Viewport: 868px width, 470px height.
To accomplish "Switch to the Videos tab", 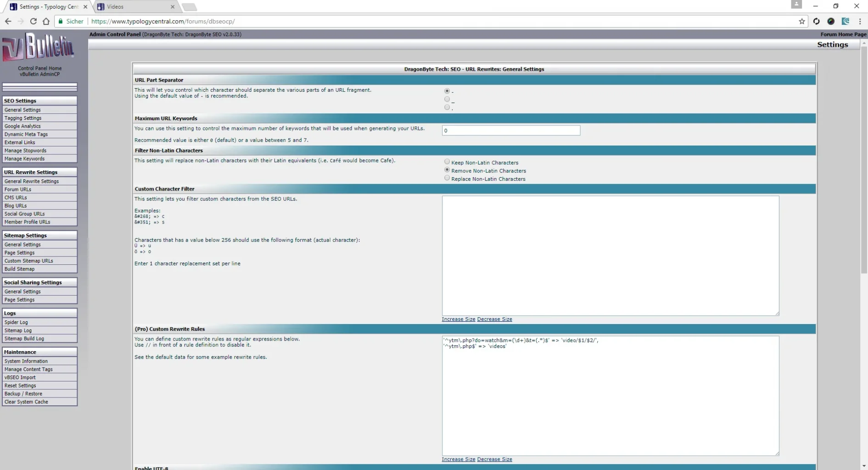I will click(136, 7).
